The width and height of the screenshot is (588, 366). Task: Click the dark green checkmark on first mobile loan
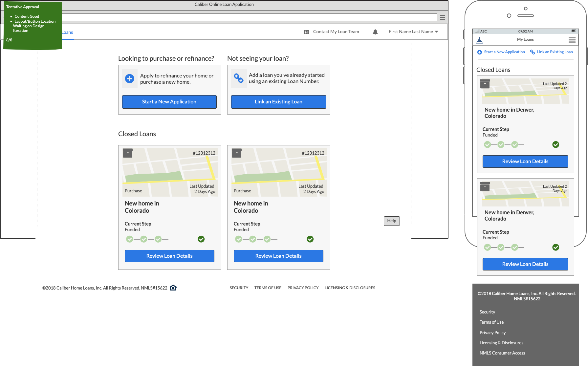(x=555, y=145)
